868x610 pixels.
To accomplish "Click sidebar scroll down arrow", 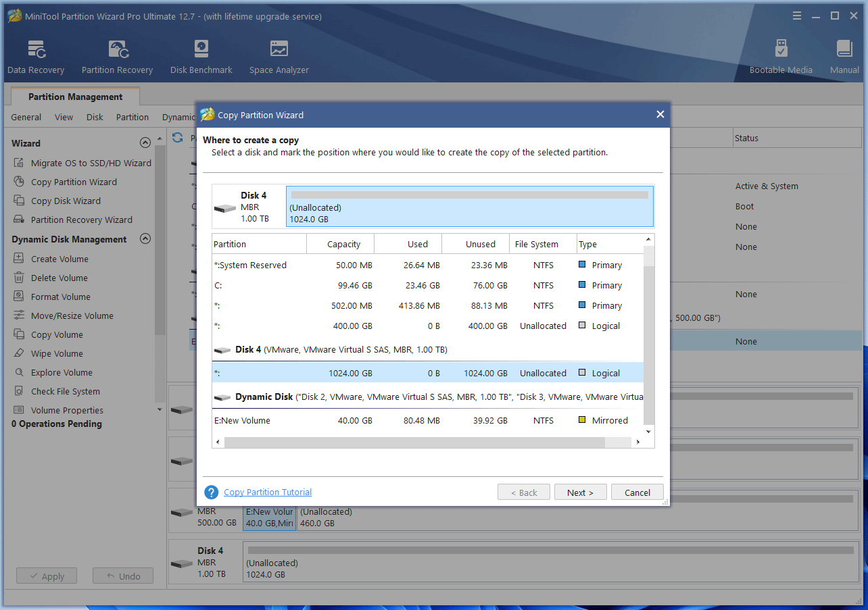I will (160, 409).
